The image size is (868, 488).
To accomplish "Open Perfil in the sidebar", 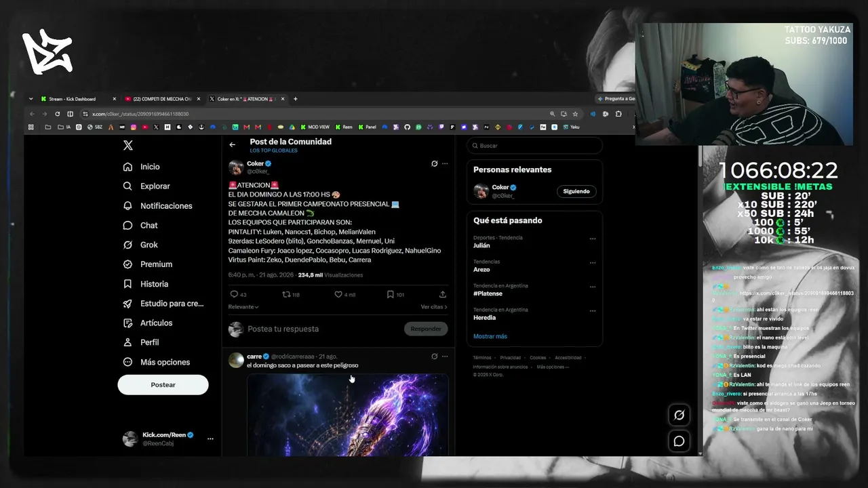I will coord(141,343).
